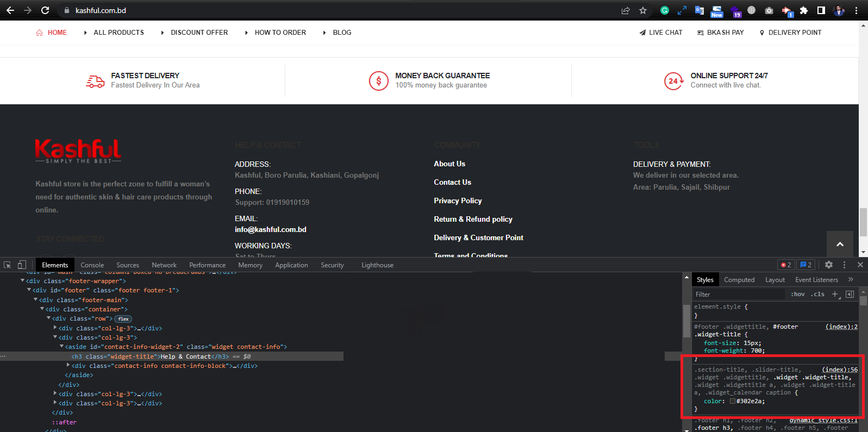
Task: Open the DISCOUNT OFFER menu link
Action: pyautogui.click(x=199, y=33)
